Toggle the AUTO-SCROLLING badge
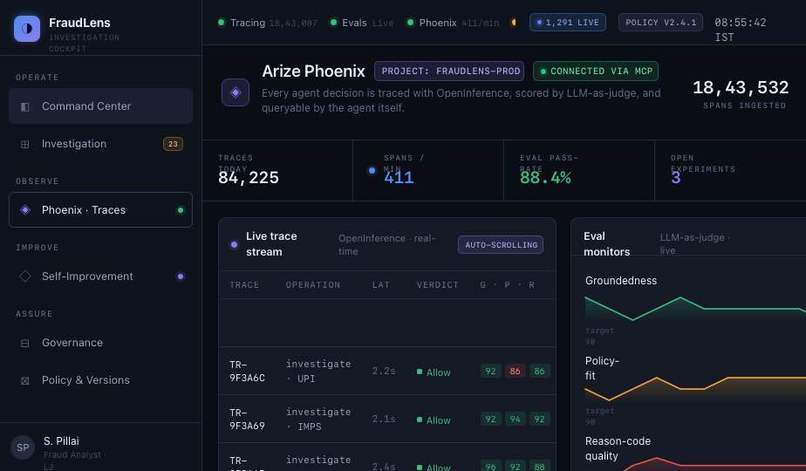This screenshot has height=471, width=806. point(501,245)
